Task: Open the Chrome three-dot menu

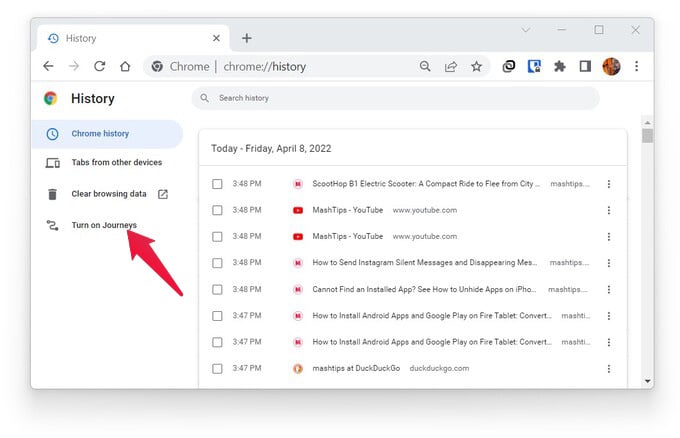Action: click(637, 66)
